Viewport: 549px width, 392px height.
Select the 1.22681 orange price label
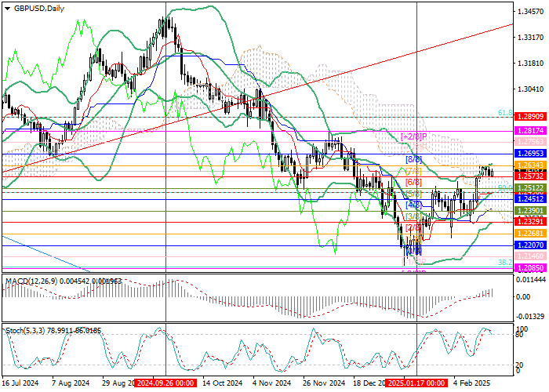pos(529,234)
